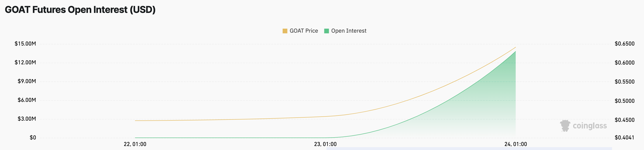Click the coinglass mascot logo icon
This screenshot has height=150, width=644.
click(x=565, y=126)
